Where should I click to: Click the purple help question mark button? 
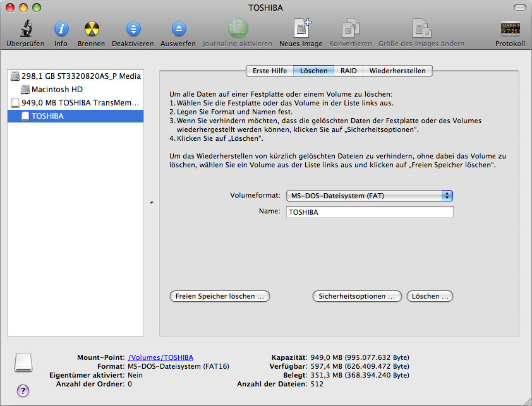(x=23, y=390)
